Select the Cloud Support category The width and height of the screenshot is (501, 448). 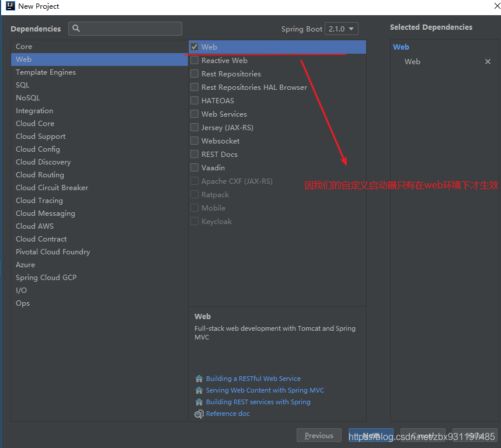[99, 136]
